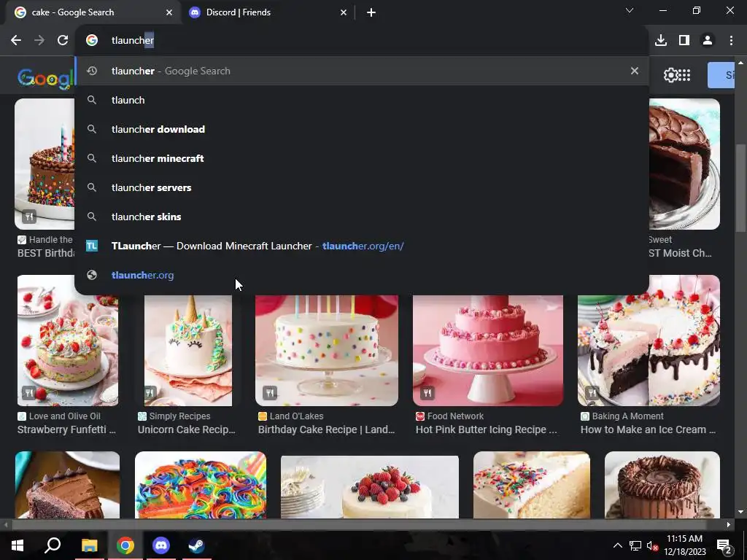This screenshot has height=560, width=747.
Task: Select the tlauncher - Google Search suggestion
Action: pos(362,71)
